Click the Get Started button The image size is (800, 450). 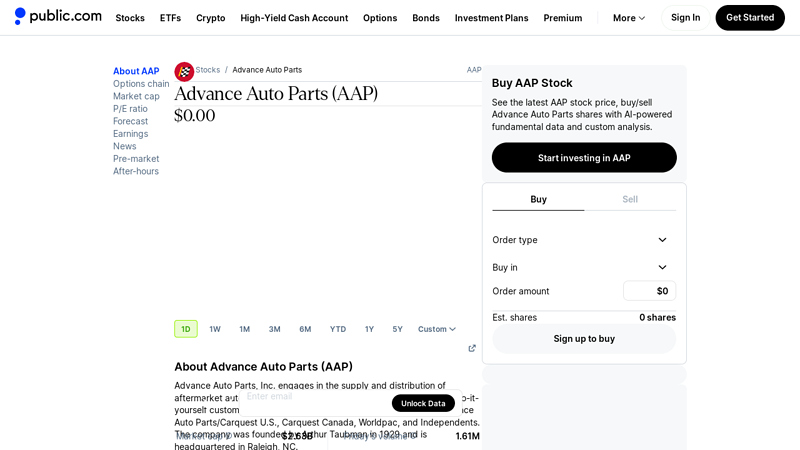(750, 18)
